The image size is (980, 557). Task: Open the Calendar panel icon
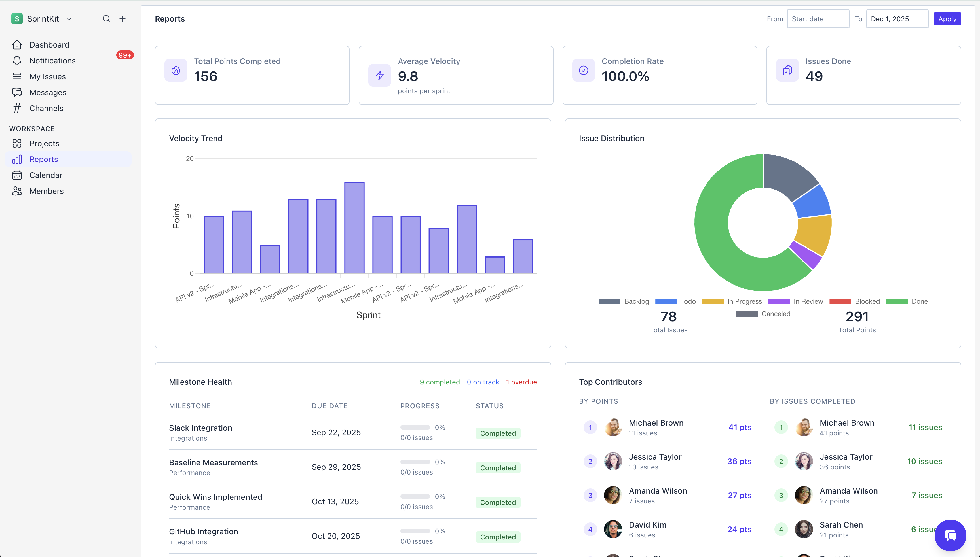17,175
